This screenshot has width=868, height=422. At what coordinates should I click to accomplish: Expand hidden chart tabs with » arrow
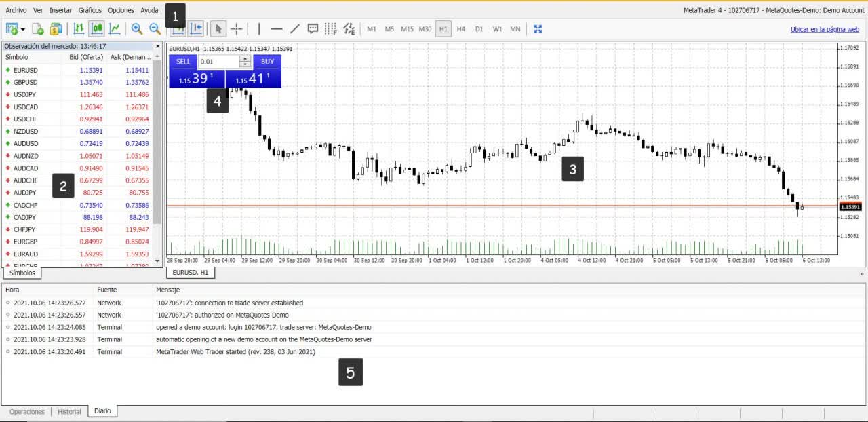862,273
